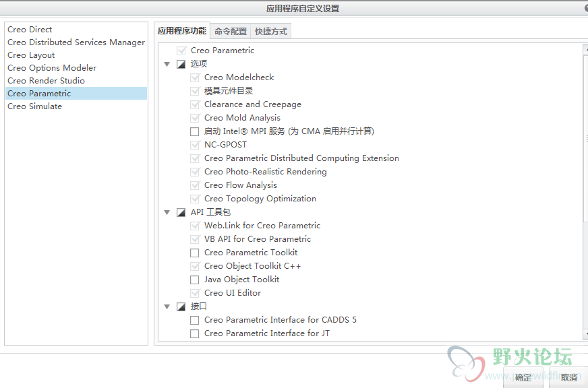Click the 确定 button
Viewport: 588px width, 388px height.
[523, 377]
